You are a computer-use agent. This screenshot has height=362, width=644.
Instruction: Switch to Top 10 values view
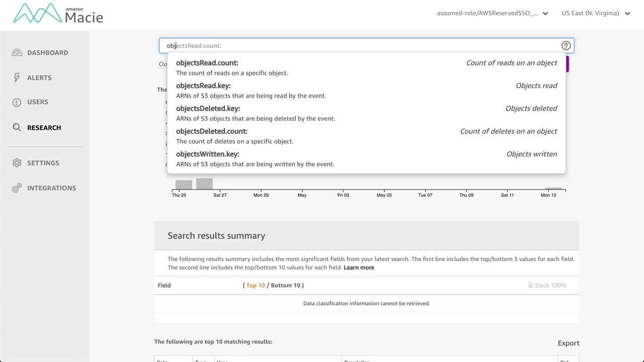[255, 286]
